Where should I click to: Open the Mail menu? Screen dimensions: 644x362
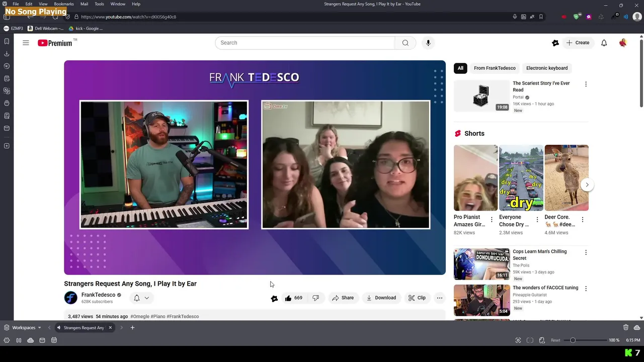click(x=84, y=4)
